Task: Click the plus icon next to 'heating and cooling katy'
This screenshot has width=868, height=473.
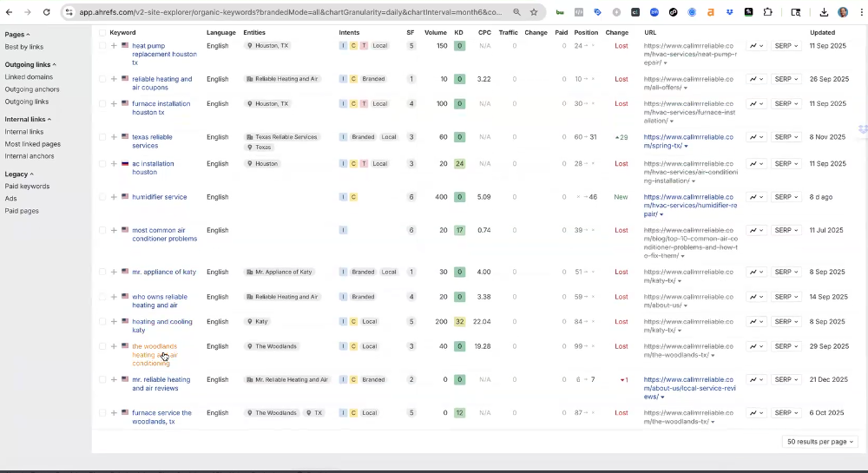Action: [x=114, y=322]
